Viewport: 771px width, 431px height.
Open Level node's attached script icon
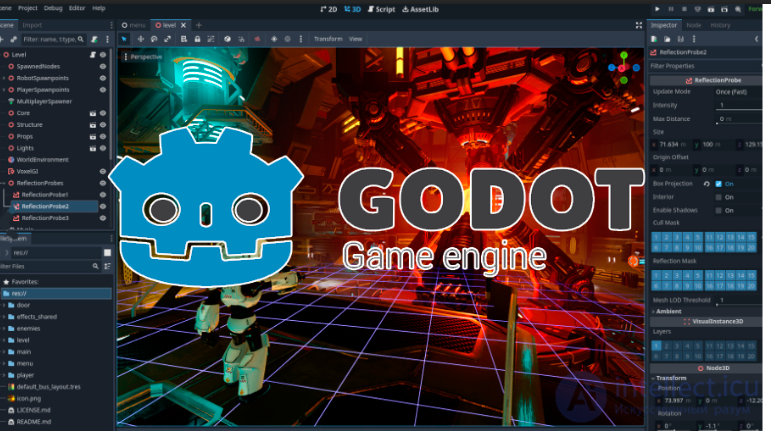click(92, 55)
